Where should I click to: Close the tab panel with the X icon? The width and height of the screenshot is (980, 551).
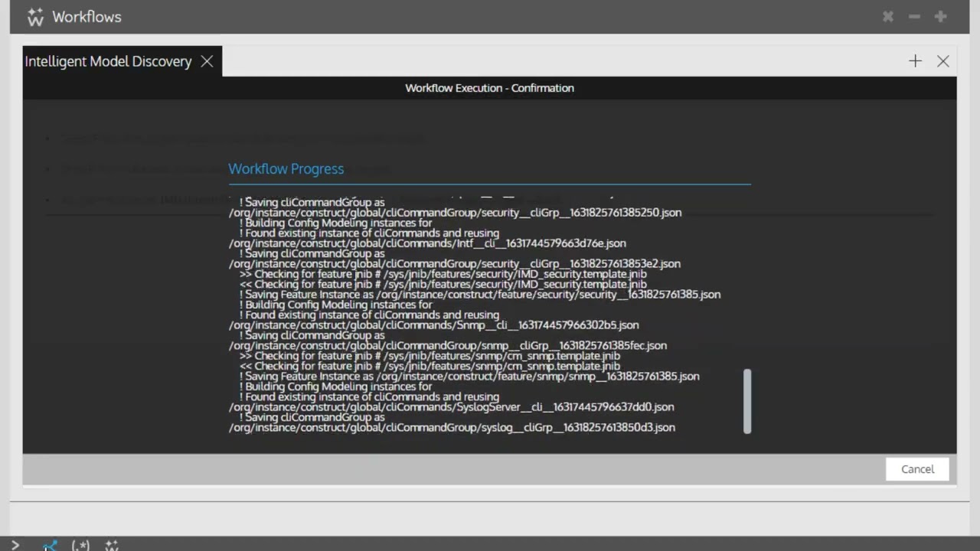[x=943, y=61]
